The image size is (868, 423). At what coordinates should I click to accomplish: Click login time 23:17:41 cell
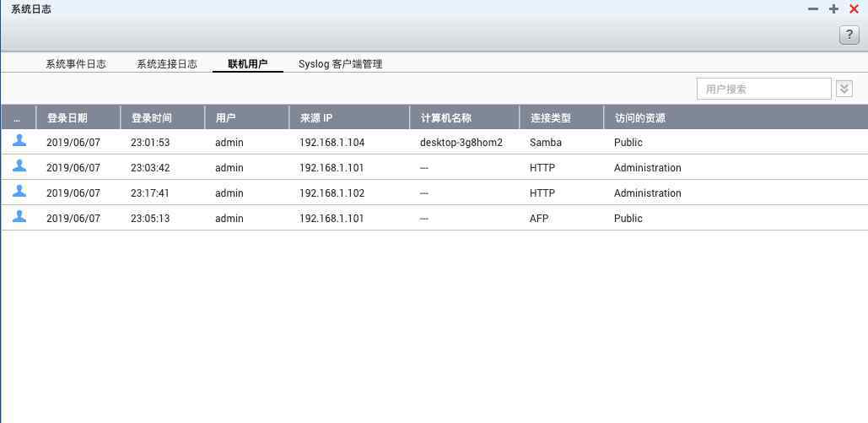(150, 193)
